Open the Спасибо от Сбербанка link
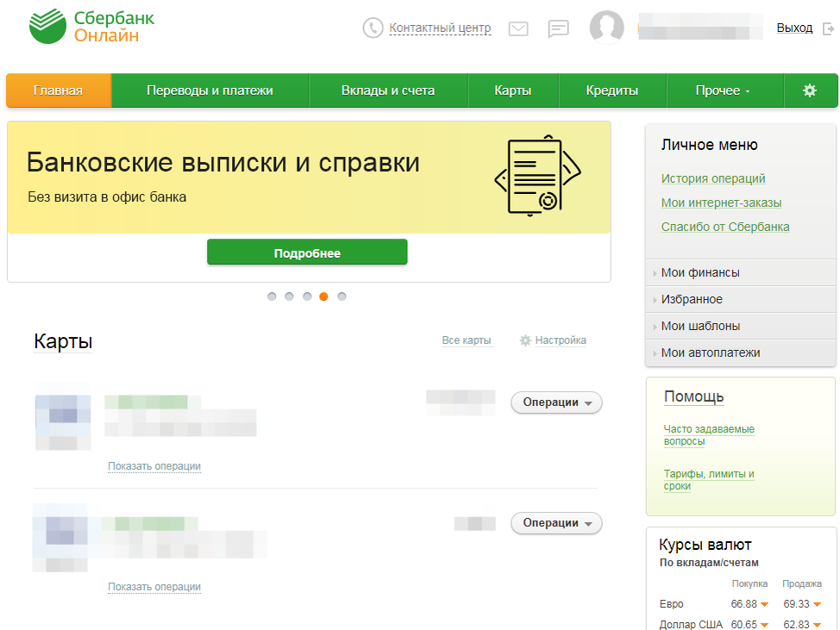This screenshot has height=630, width=840. [x=725, y=227]
